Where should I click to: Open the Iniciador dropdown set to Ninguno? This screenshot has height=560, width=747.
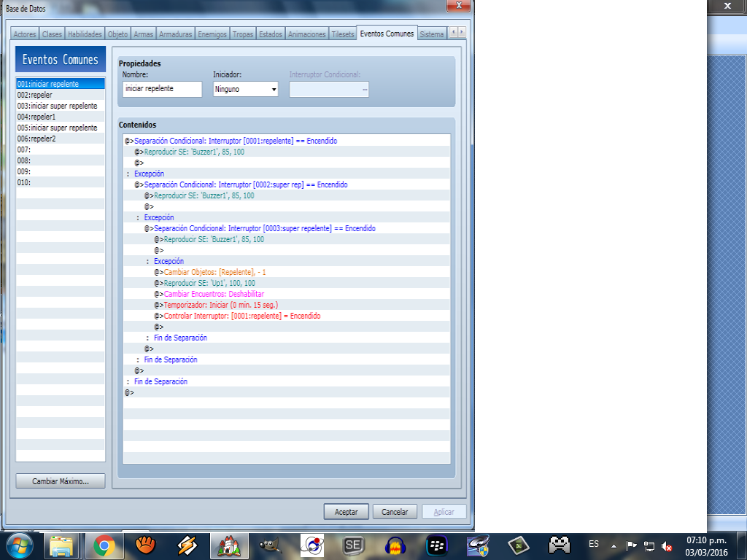(246, 89)
